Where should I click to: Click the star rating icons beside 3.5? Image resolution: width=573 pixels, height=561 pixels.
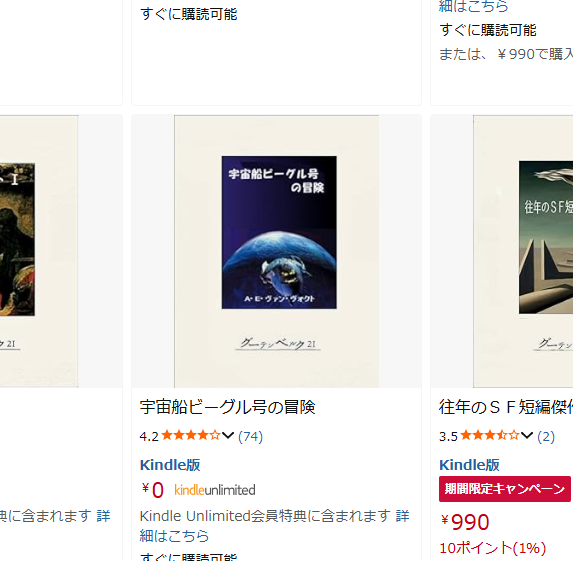point(490,435)
